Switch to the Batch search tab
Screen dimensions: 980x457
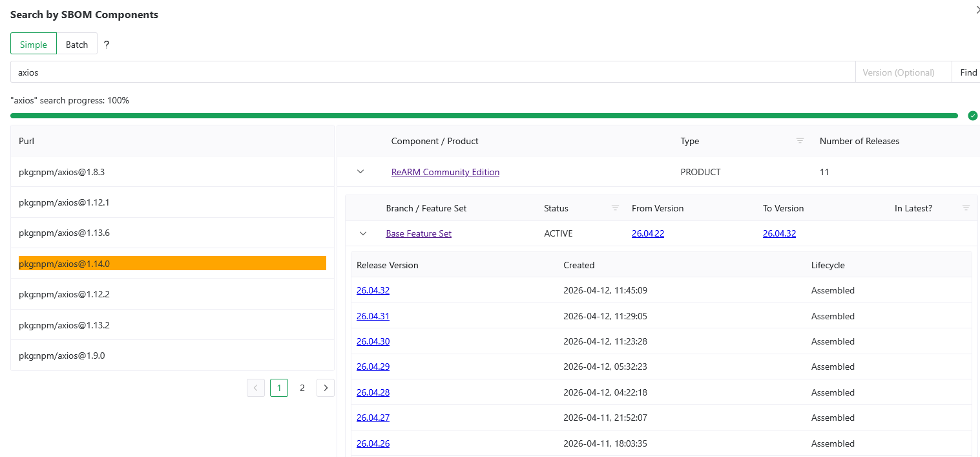click(x=77, y=44)
